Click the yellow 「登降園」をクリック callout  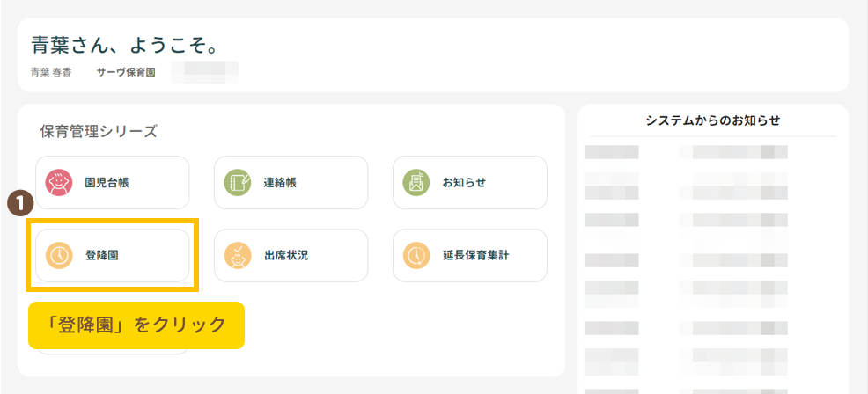click(x=136, y=325)
